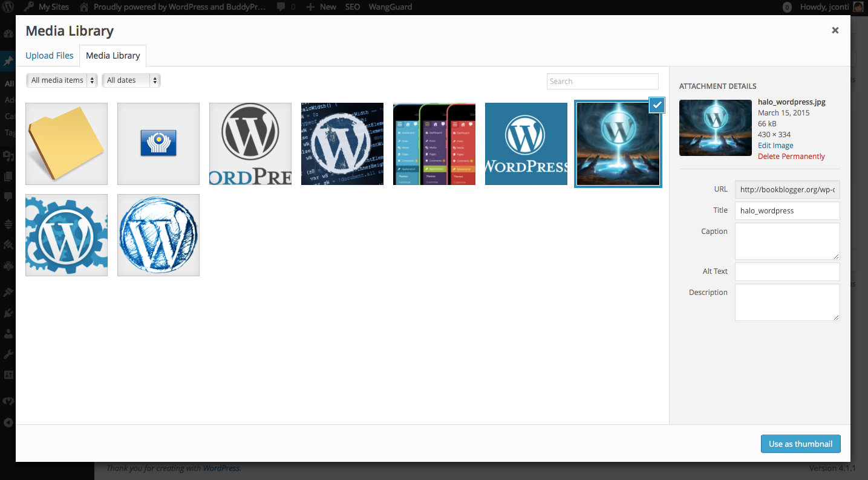Click the Title field halo_wordpress
The height and width of the screenshot is (480, 868).
pyautogui.click(x=787, y=210)
